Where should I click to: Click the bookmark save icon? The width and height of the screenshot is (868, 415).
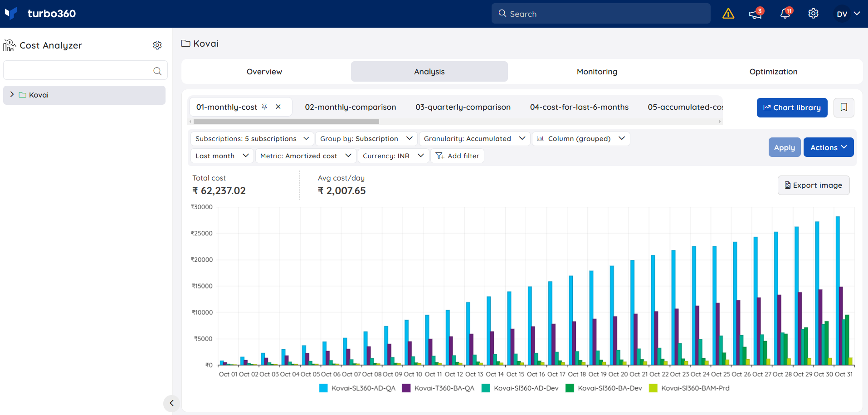tap(844, 107)
